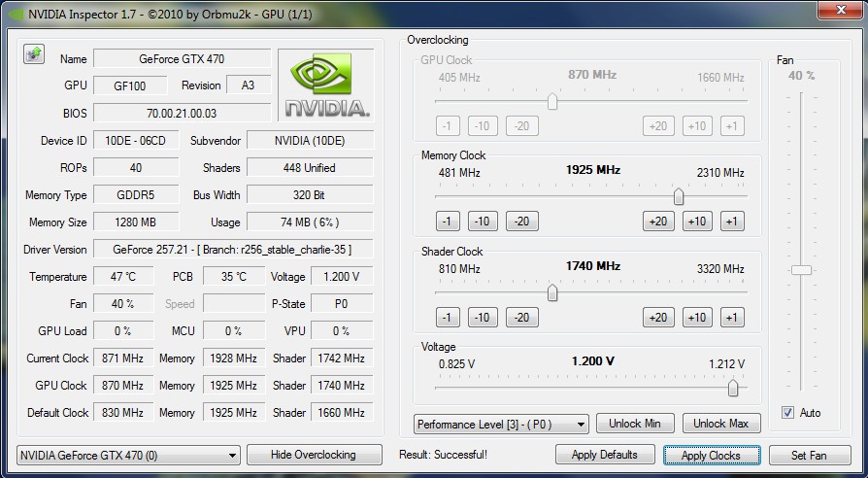Click the Revision field A3
This screenshot has height=478, width=868.
248,85
